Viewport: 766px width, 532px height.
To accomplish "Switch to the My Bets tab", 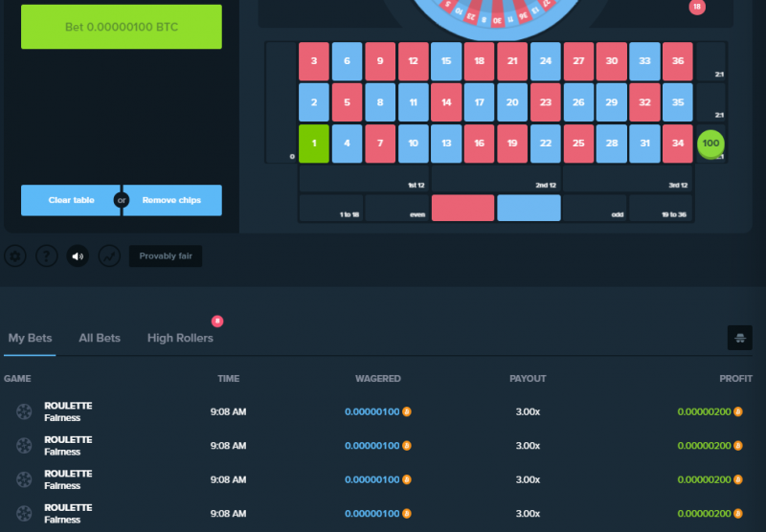I will click(30, 338).
